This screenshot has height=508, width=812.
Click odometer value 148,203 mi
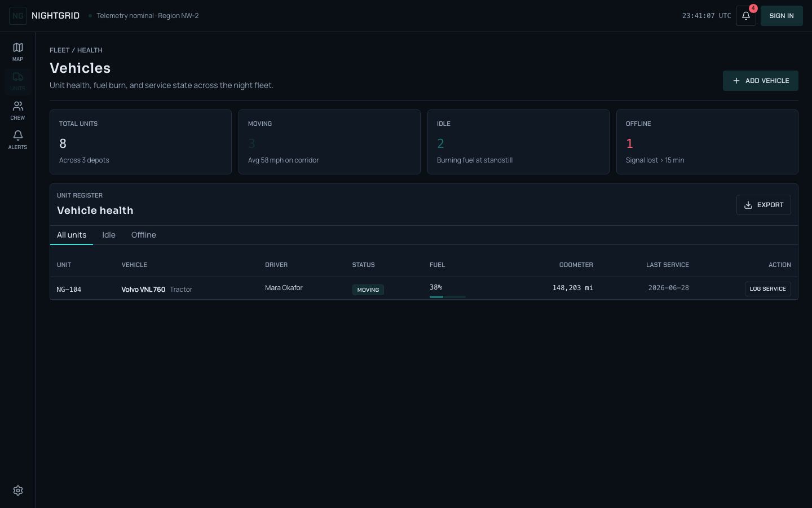click(x=572, y=288)
